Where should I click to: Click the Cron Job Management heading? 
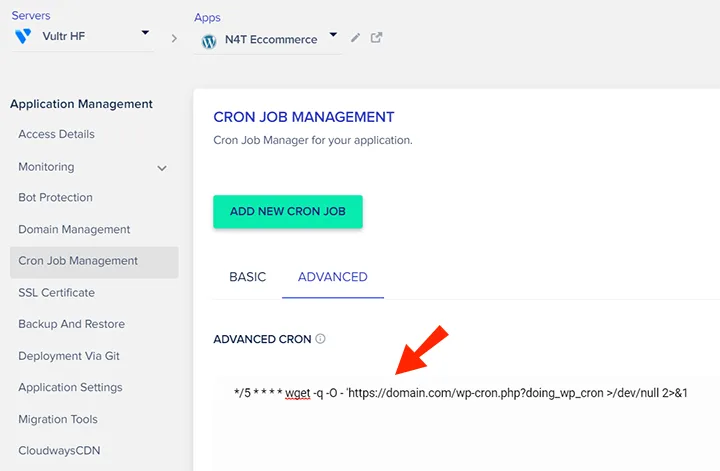(304, 117)
